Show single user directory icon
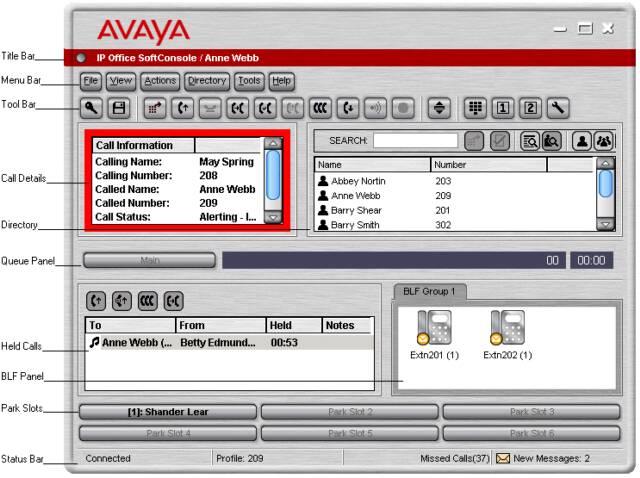 coord(582,141)
